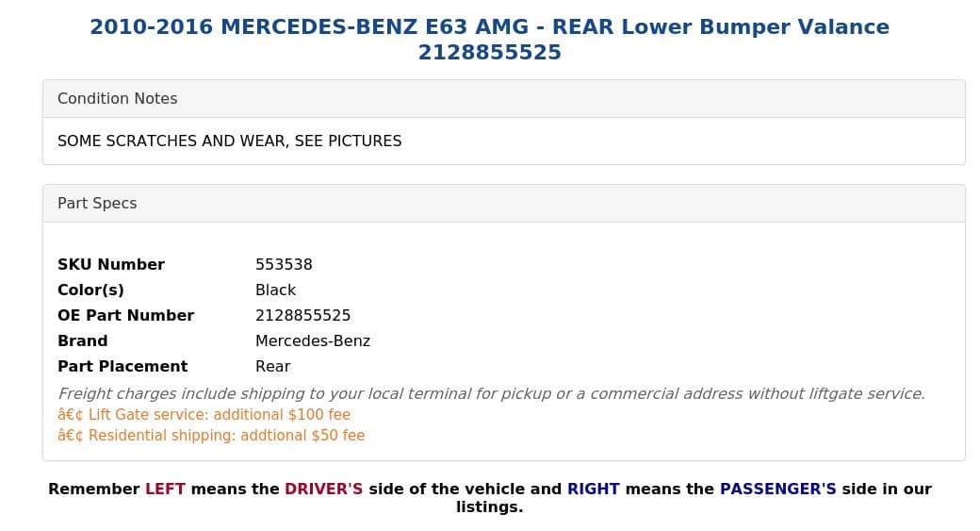The image size is (980, 531).
Task: Click the Brand label
Action: click(x=82, y=340)
